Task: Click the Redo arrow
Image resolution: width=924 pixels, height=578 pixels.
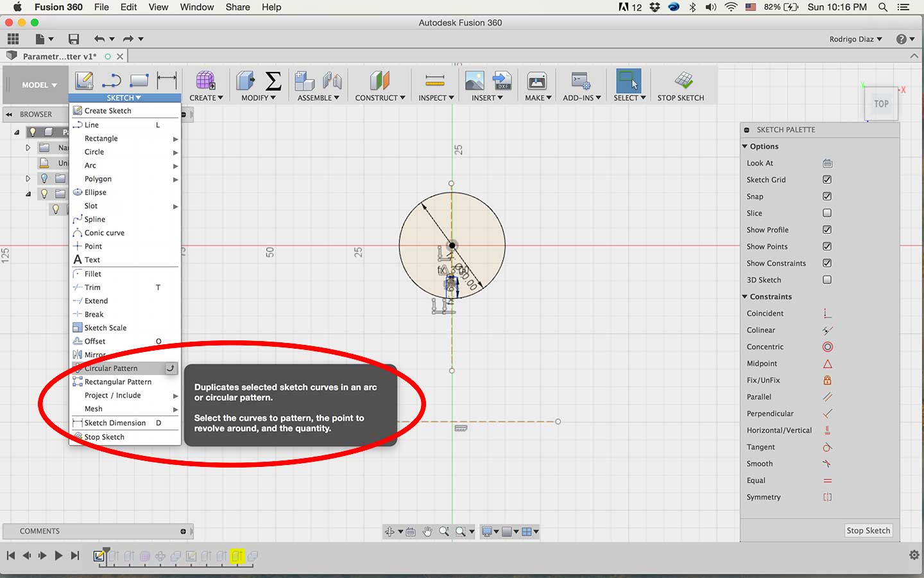Action: (x=128, y=39)
